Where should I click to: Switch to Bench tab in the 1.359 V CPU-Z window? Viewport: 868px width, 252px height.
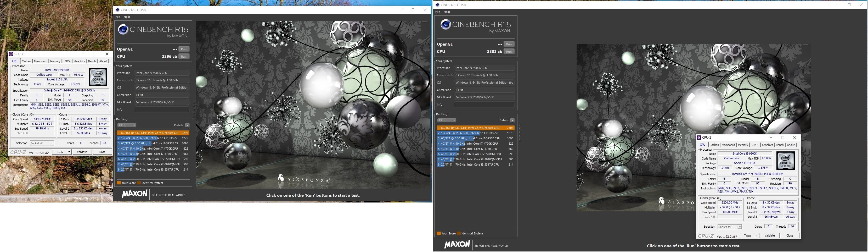coord(92,61)
